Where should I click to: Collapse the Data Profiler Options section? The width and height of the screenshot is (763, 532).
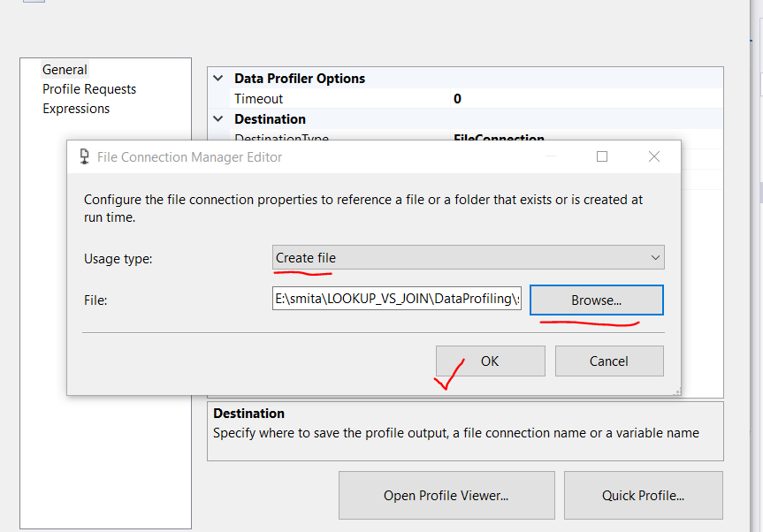tap(218, 78)
